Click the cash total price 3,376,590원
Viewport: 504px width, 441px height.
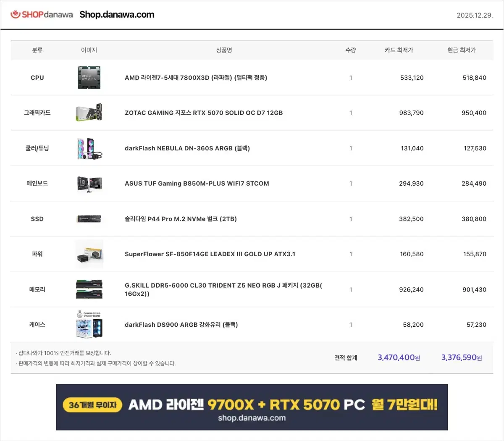coord(461,357)
